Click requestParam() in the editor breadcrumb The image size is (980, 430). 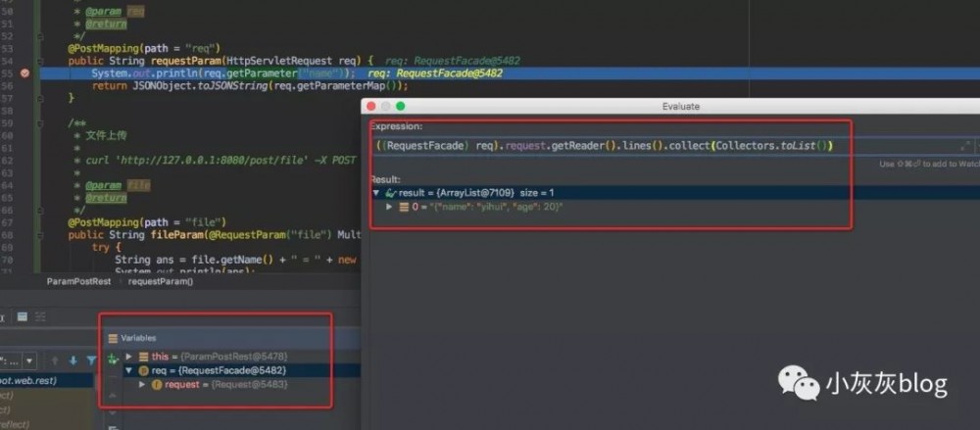click(x=161, y=281)
